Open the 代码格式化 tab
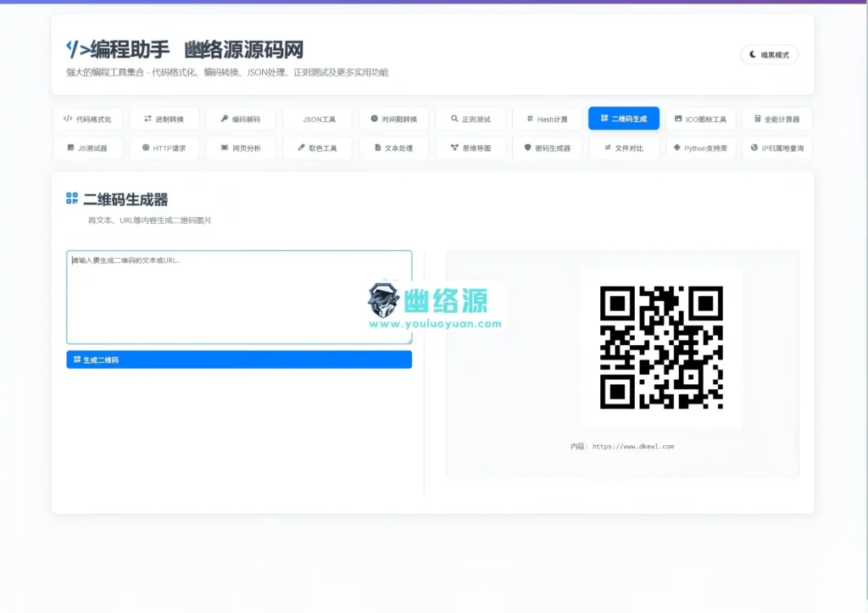This screenshot has width=868, height=613. tap(87, 119)
